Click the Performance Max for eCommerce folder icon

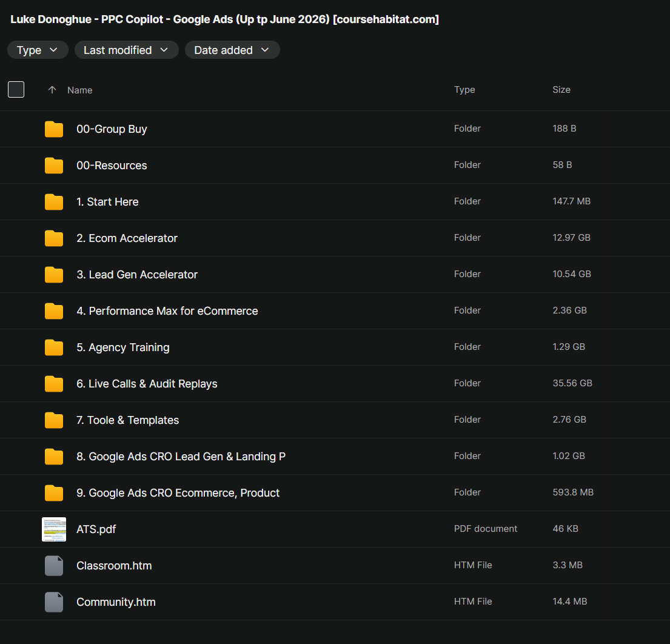[54, 310]
